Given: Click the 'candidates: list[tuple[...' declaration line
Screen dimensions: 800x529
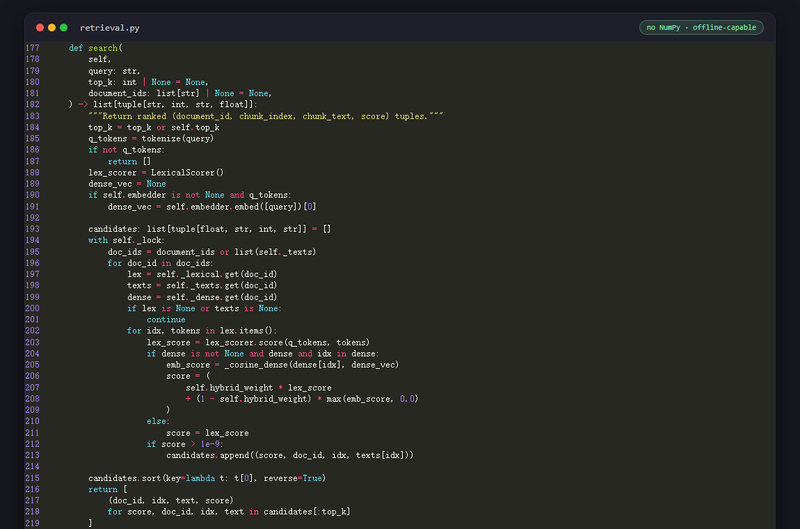Looking at the screenshot, I should (210, 230).
